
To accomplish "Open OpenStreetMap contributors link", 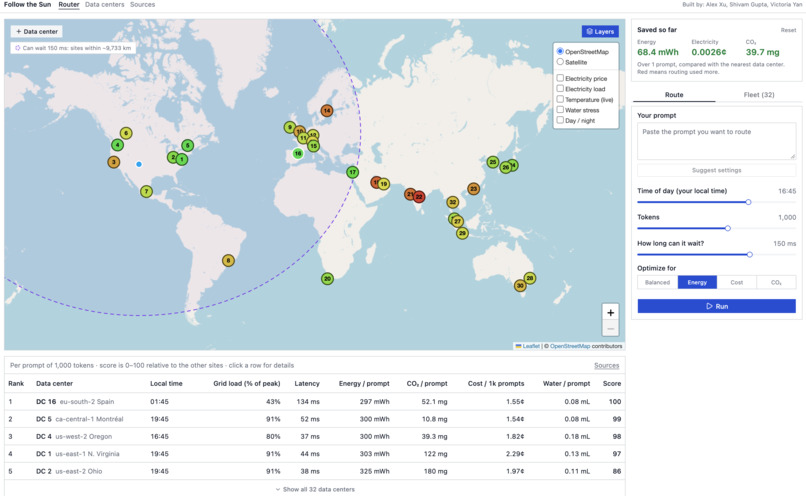I will [x=570, y=346].
